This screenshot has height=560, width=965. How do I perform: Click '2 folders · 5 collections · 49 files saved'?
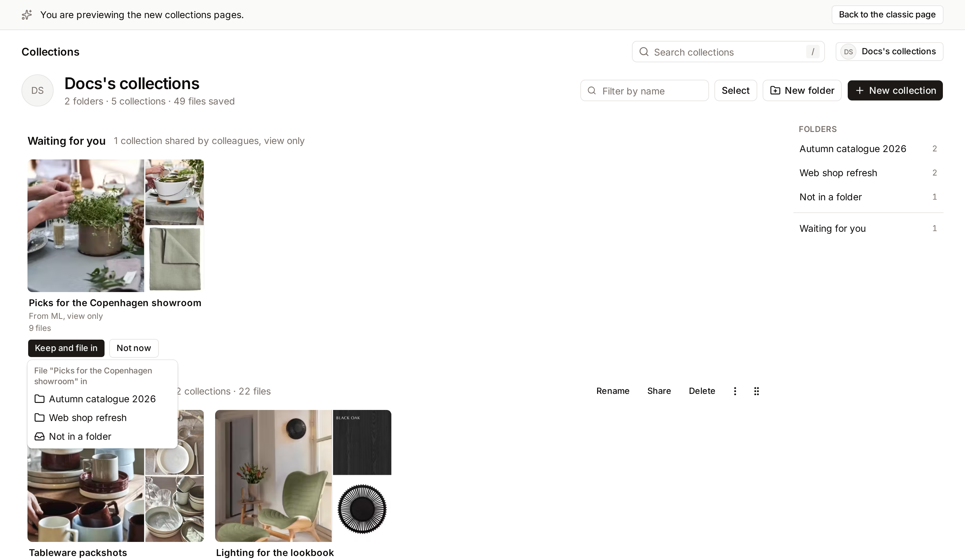[x=149, y=101]
